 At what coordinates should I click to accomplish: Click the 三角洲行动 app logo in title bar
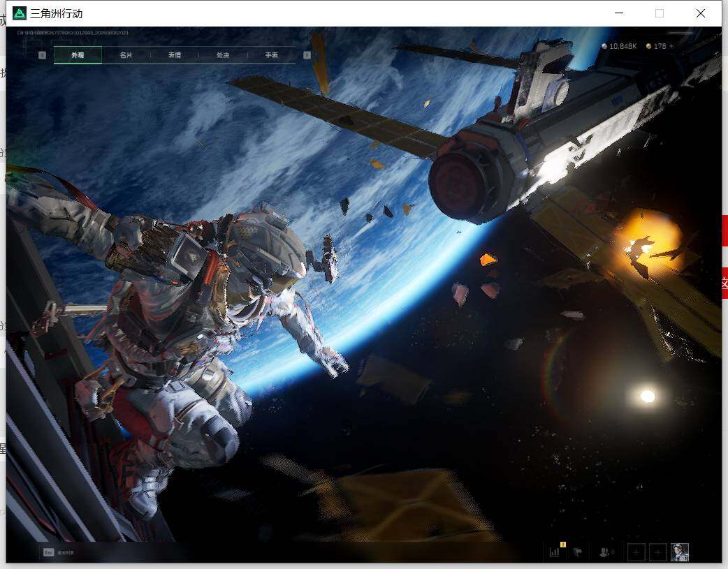pyautogui.click(x=20, y=13)
